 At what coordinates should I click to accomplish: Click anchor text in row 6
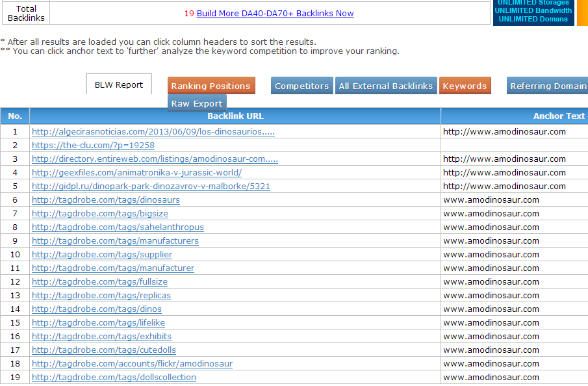[491, 200]
